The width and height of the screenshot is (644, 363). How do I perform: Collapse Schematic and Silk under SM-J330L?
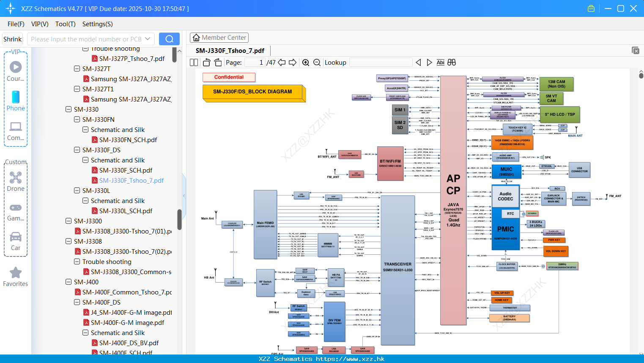point(85,201)
